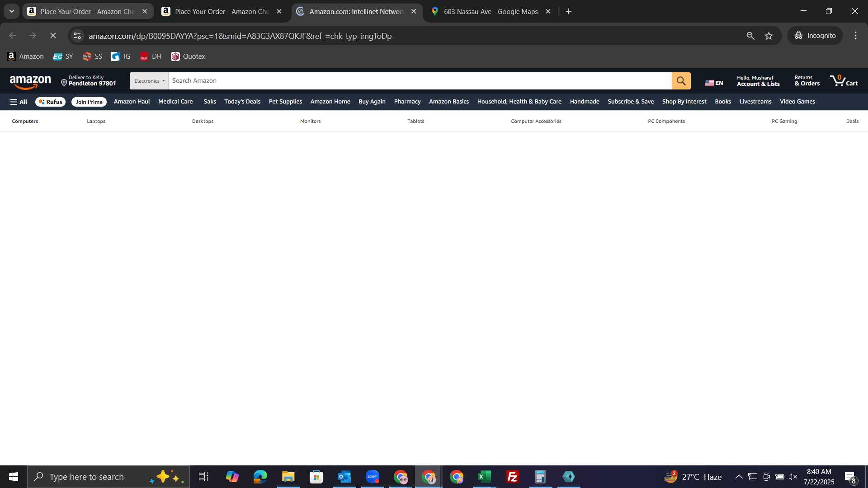
Task: Open the All hamburger menu
Action: [x=19, y=102]
